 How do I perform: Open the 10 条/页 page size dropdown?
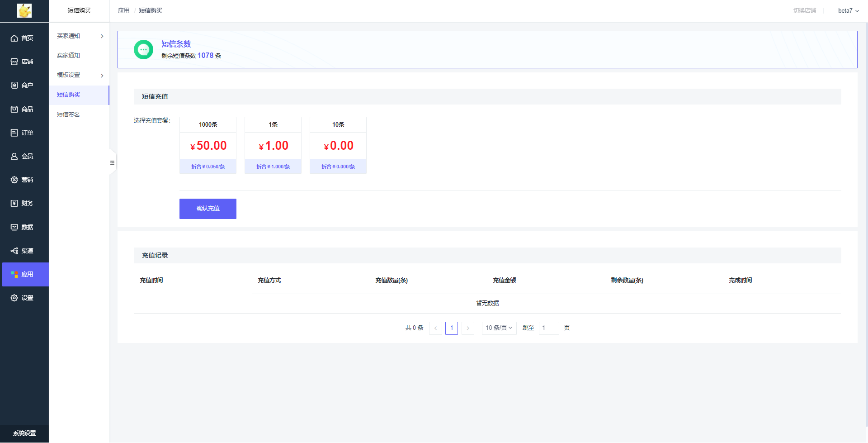point(499,328)
